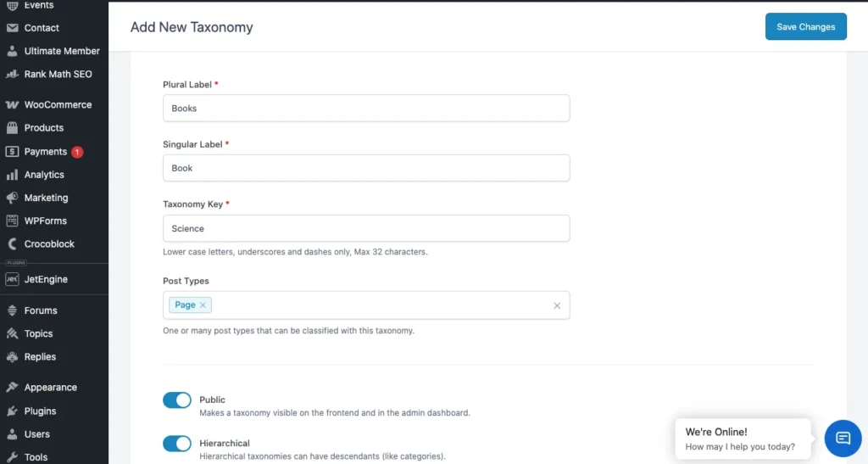Click the Marketing megaphone icon
868x464 pixels.
[x=12, y=198]
